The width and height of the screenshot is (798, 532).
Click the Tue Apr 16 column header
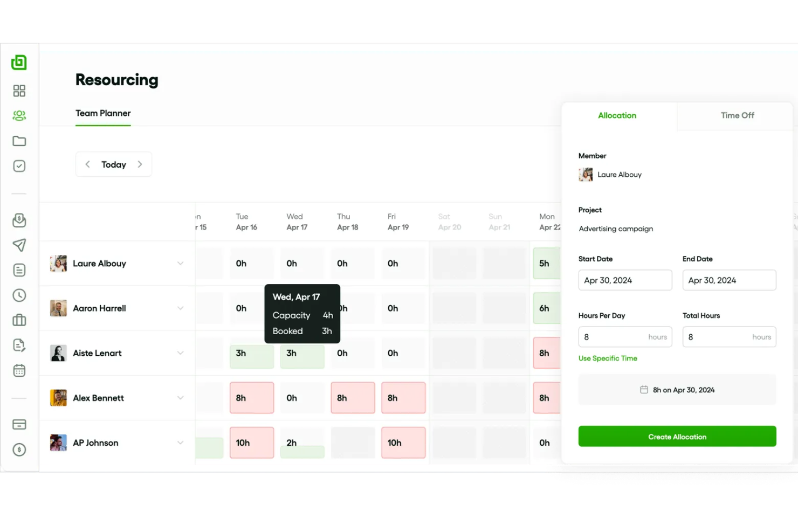pos(246,222)
